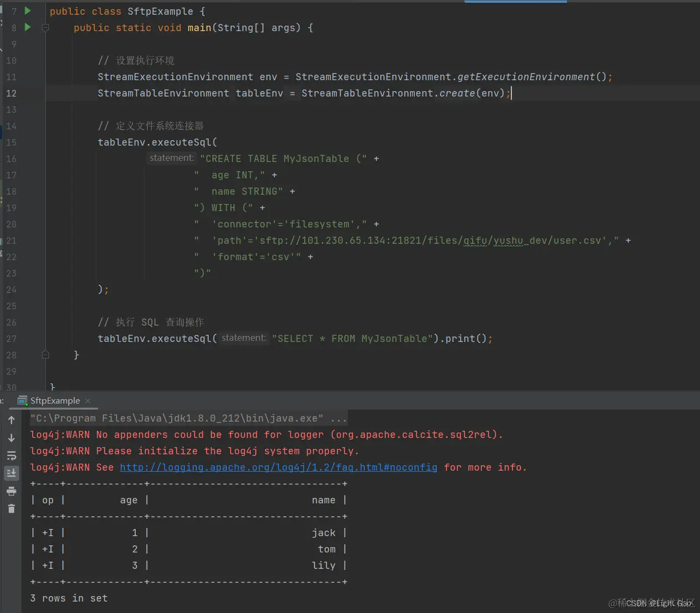Image resolution: width=700 pixels, height=613 pixels.
Task: Toggle soft-wrap in the console toolbar
Action: click(11, 456)
